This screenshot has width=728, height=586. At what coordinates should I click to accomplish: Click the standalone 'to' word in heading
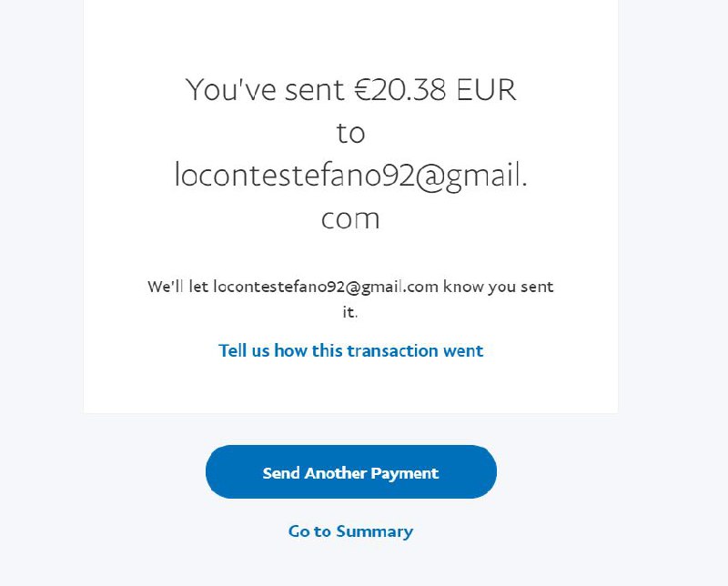point(350,133)
